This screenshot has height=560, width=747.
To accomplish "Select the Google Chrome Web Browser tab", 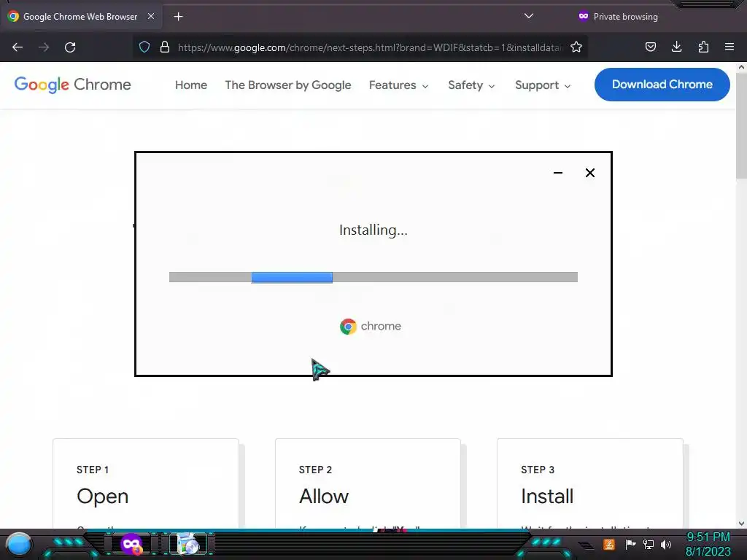I will [x=81, y=17].
